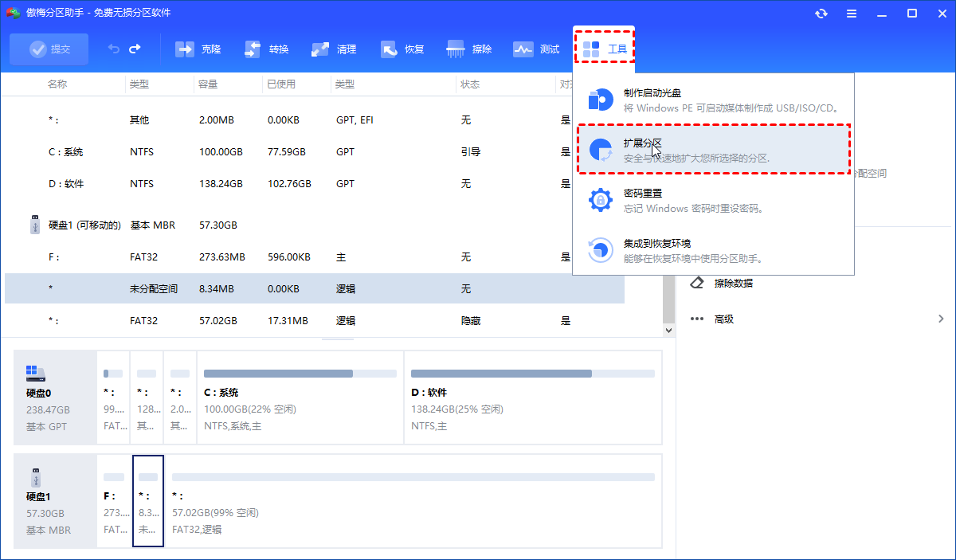Open the Convert (转换) toolbar tool
956x560 pixels.
[266, 49]
